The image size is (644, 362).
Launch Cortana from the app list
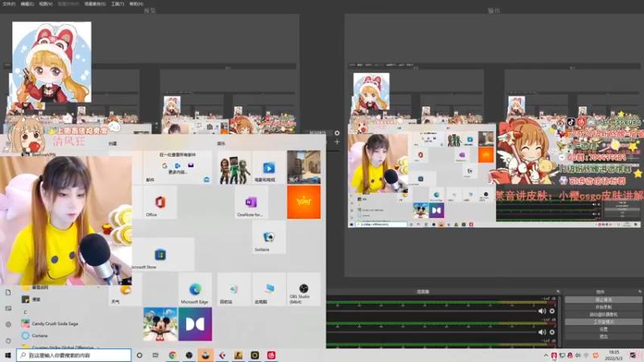point(39,335)
